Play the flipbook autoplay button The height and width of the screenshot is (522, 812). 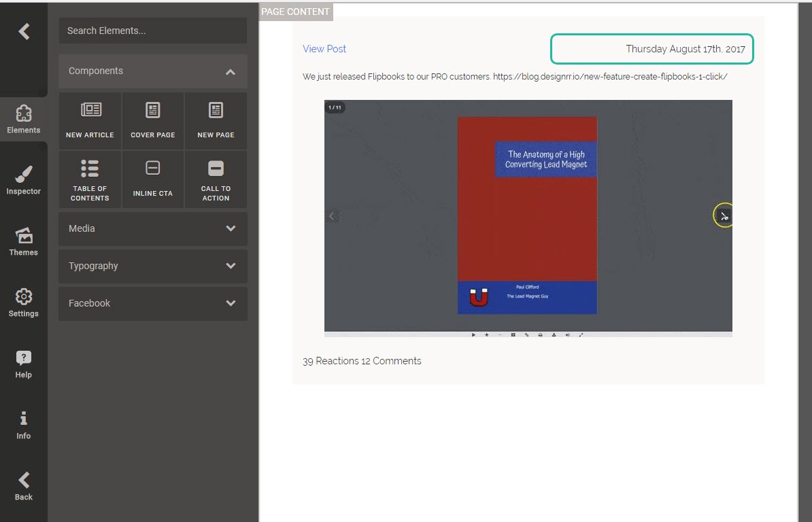coord(473,334)
